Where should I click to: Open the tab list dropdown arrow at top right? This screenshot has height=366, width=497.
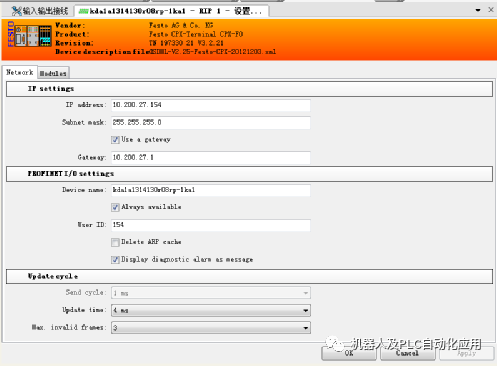pyautogui.click(x=478, y=10)
